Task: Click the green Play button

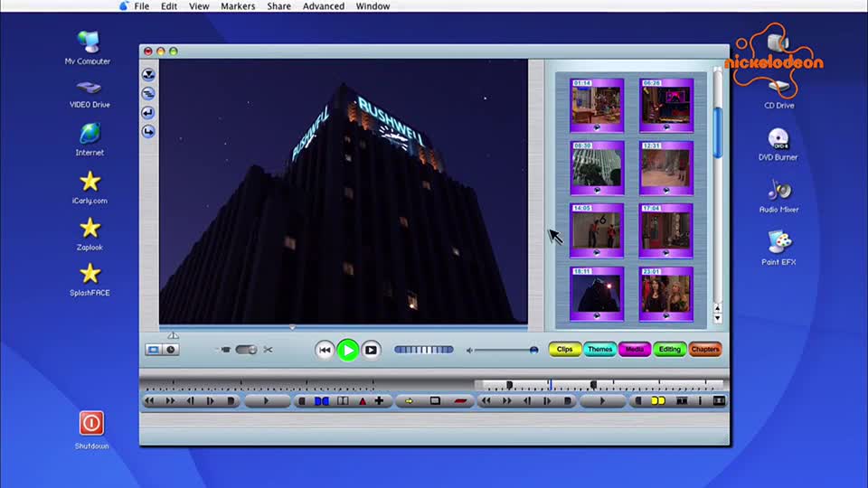Action: coord(347,350)
